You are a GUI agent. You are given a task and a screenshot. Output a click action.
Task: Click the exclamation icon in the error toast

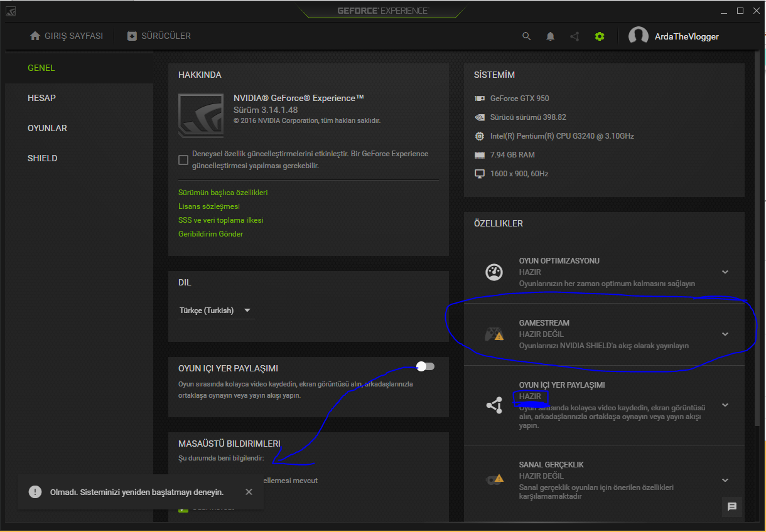pos(35,492)
